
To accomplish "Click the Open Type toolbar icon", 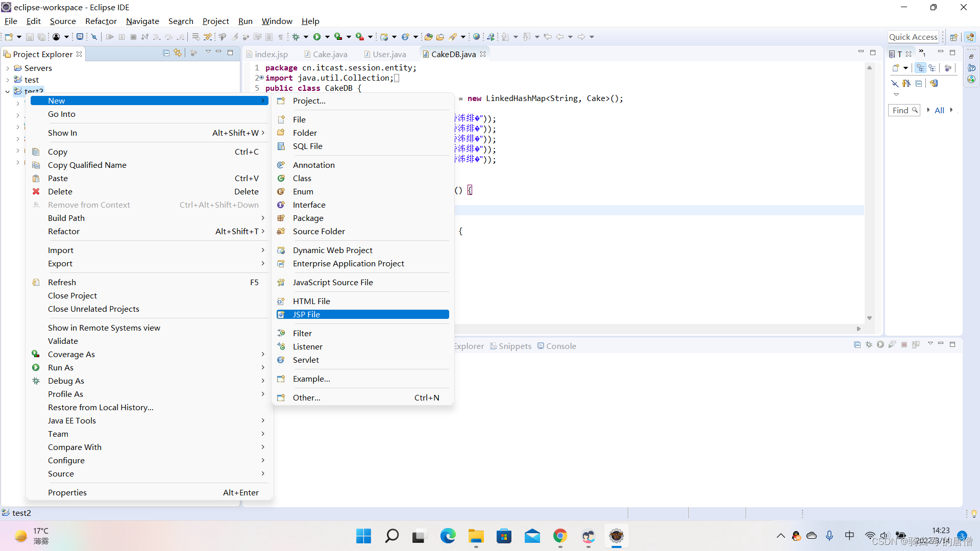I will (429, 37).
